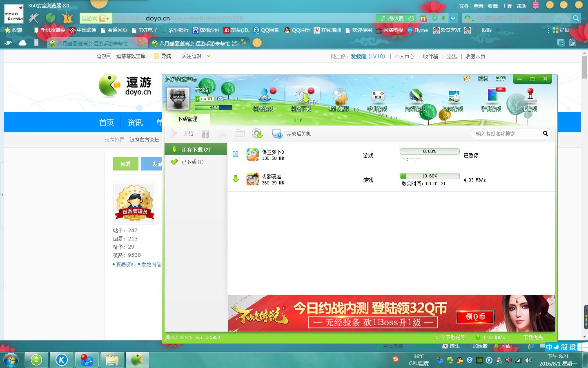588x368 pixels.
Task: Click the green arrow for 火影忍者 download
Action: coord(236,179)
